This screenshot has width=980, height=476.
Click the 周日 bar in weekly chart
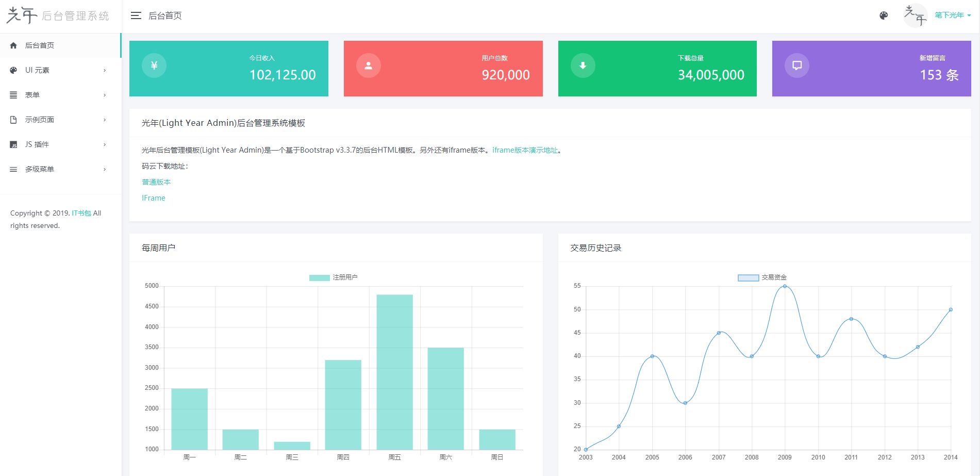(x=497, y=439)
